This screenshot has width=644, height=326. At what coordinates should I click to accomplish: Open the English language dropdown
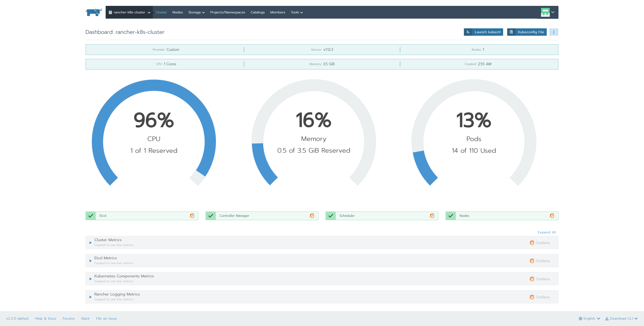589,318
